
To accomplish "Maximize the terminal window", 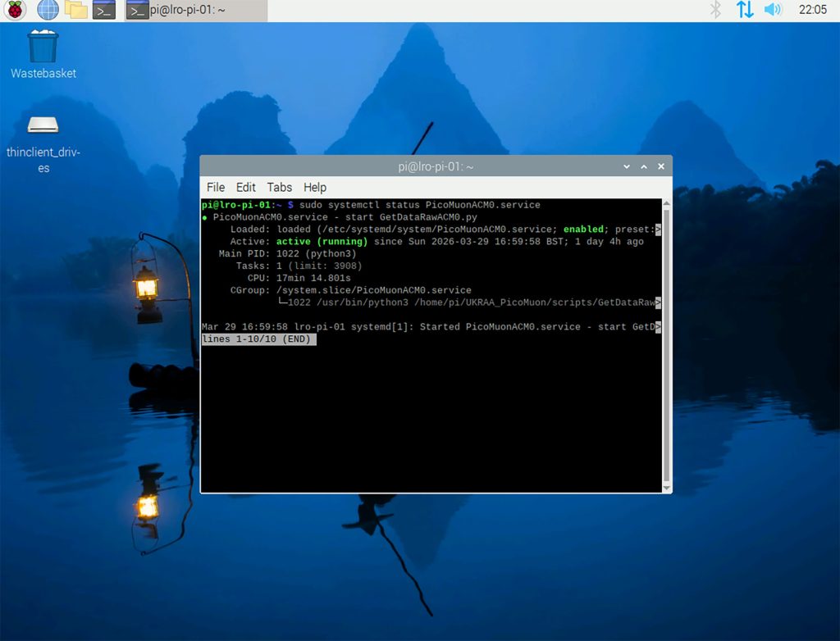I will pyautogui.click(x=644, y=166).
